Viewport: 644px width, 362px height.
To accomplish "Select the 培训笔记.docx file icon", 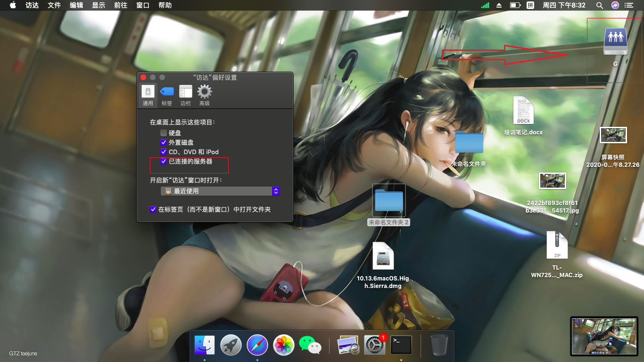I will (523, 110).
